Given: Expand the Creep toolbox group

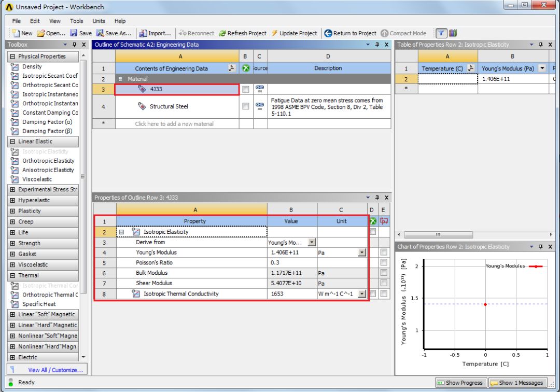Looking at the screenshot, I should (12, 222).
